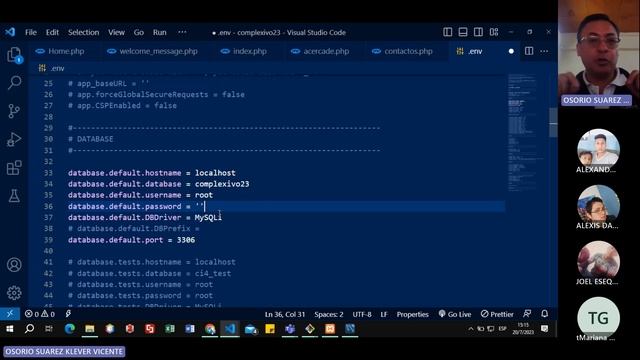Click the database.default.hostname = localhost line
640x360 pixels.
click(x=151, y=173)
